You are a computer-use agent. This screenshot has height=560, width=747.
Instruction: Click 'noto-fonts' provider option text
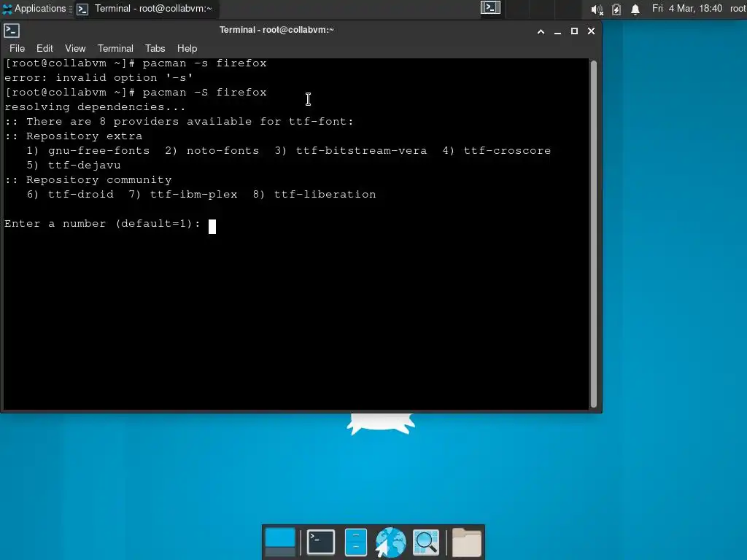(223, 150)
